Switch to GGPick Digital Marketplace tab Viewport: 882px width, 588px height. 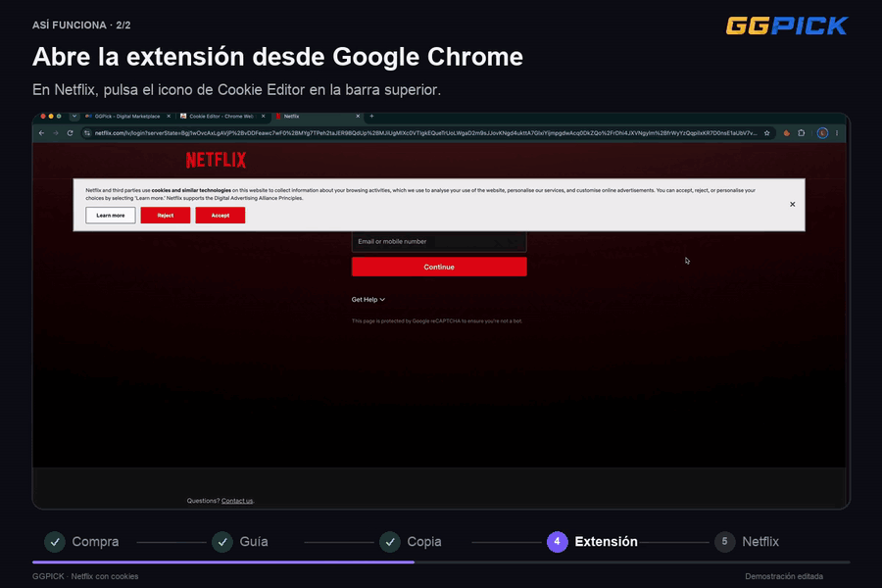coord(126,117)
